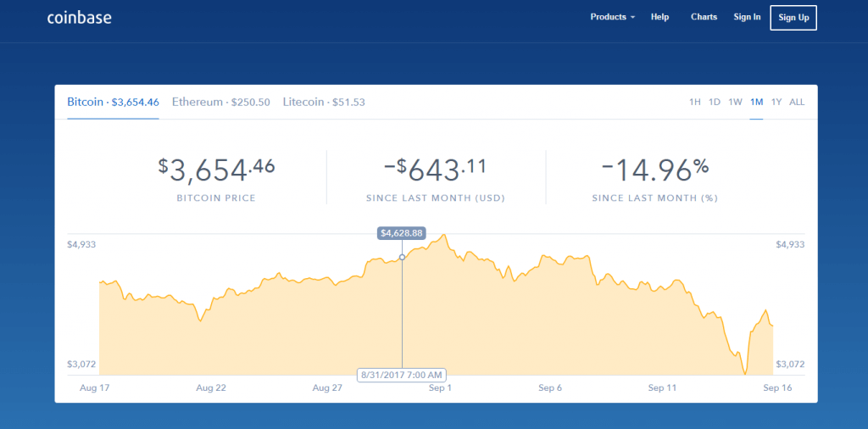Click the -14.96% change value
This screenshot has width=868, height=429.
[x=655, y=170]
